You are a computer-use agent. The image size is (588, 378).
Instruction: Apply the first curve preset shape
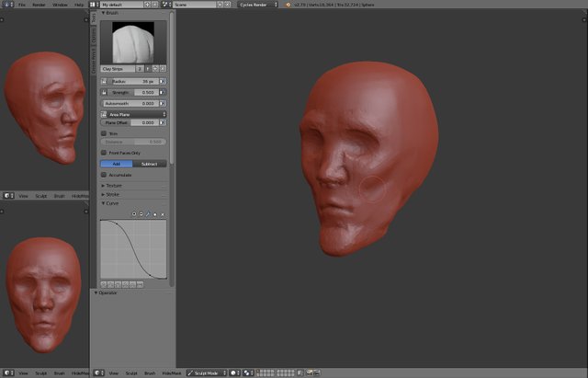pos(104,285)
